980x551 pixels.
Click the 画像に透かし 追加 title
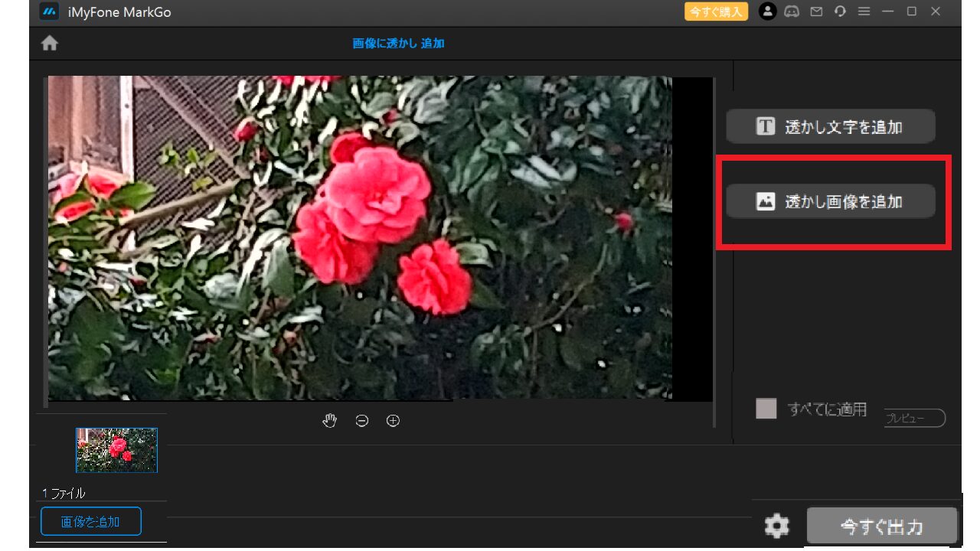click(398, 44)
